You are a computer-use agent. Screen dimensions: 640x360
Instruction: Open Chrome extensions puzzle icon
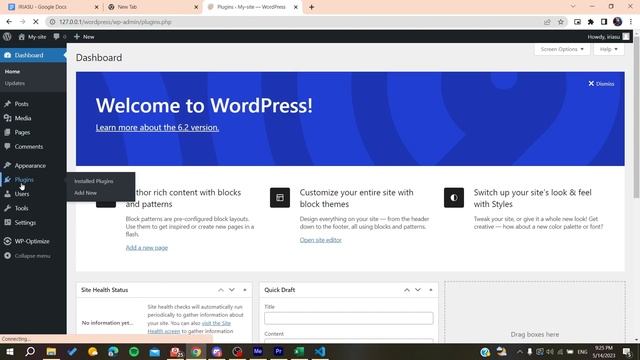[591, 22]
